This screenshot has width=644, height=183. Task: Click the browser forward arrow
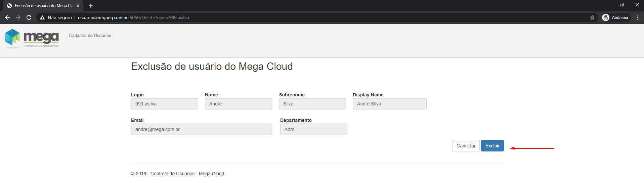point(18,17)
